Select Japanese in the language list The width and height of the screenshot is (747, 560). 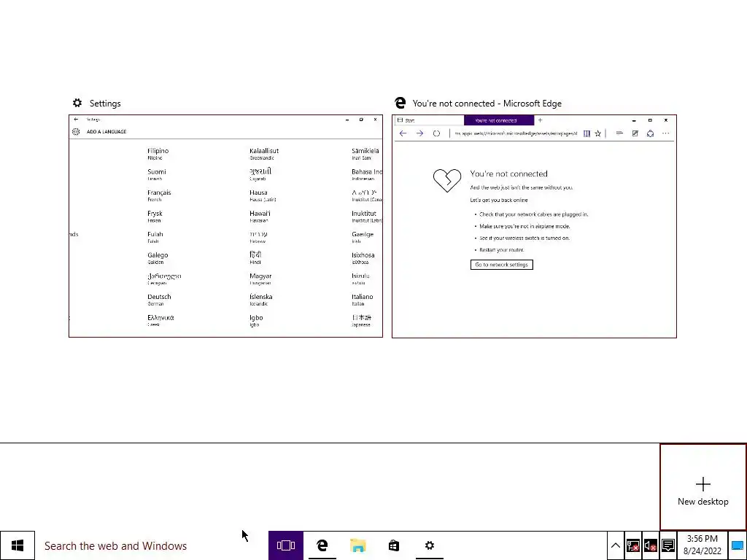(x=361, y=321)
